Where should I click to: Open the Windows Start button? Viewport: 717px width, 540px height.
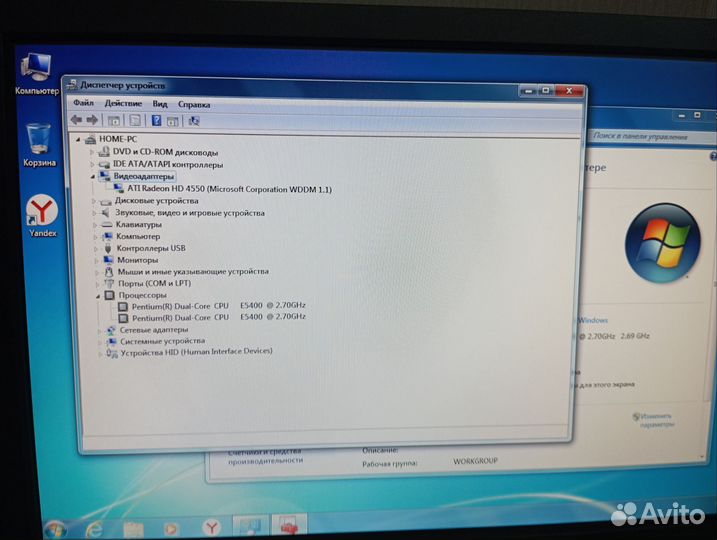[x=55, y=529]
